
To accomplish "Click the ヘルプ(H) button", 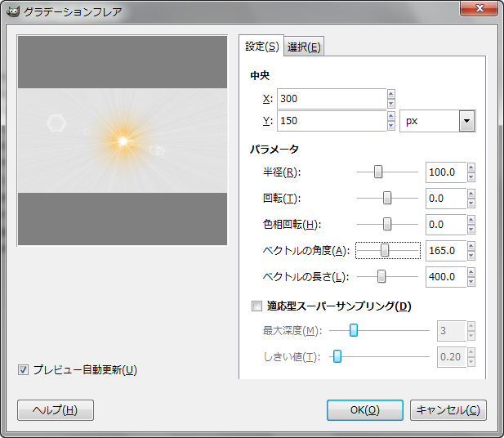I will point(56,410).
